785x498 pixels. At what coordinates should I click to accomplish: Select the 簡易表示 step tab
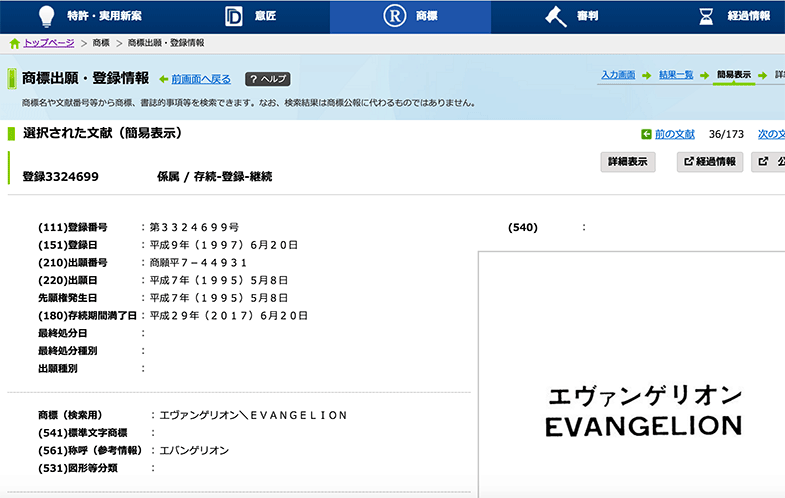tap(733, 75)
